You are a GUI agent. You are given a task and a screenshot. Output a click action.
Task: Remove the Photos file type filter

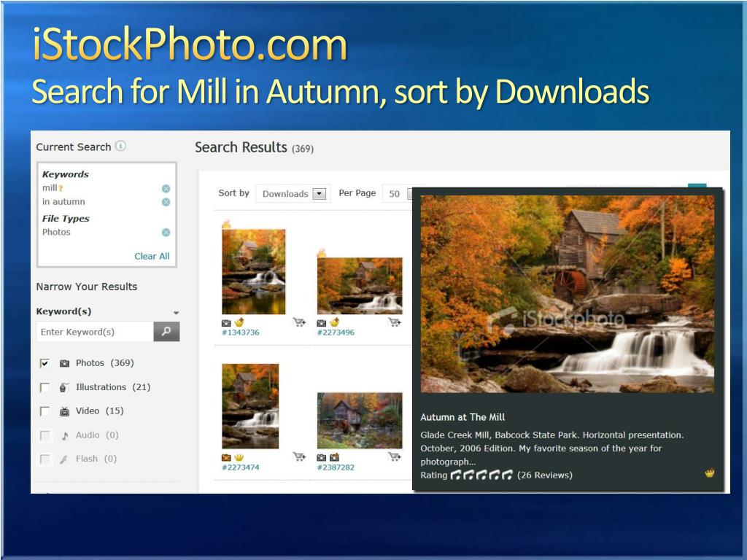166,233
